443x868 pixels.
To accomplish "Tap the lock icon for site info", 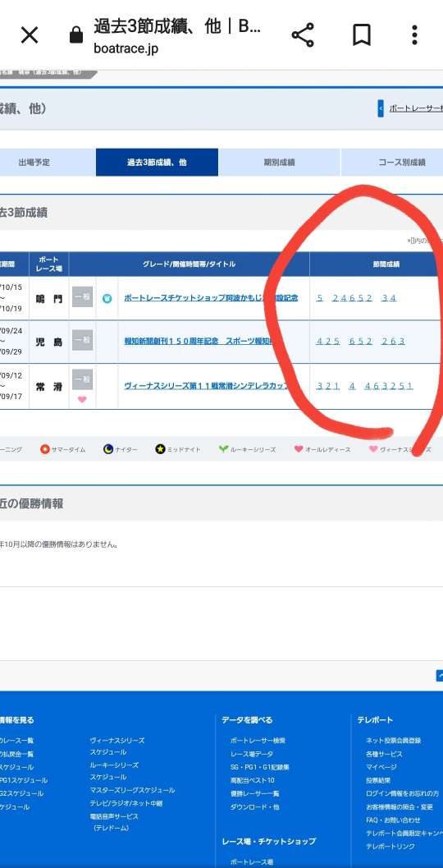I will (x=76, y=35).
